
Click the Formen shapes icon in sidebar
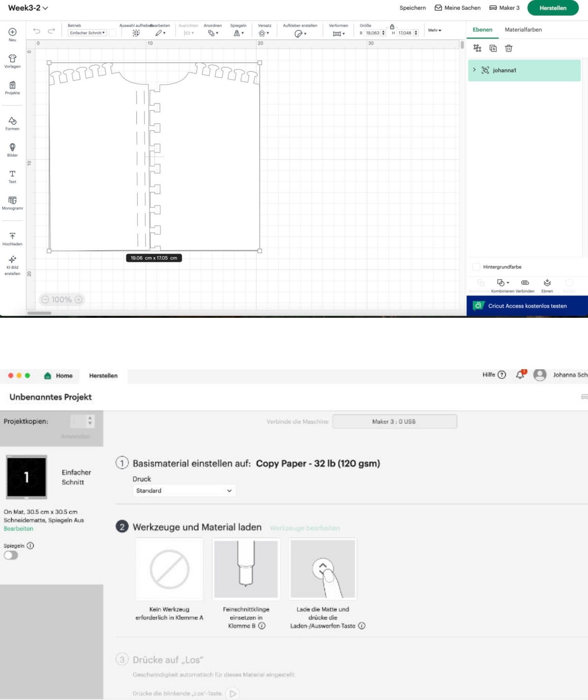click(x=12, y=121)
